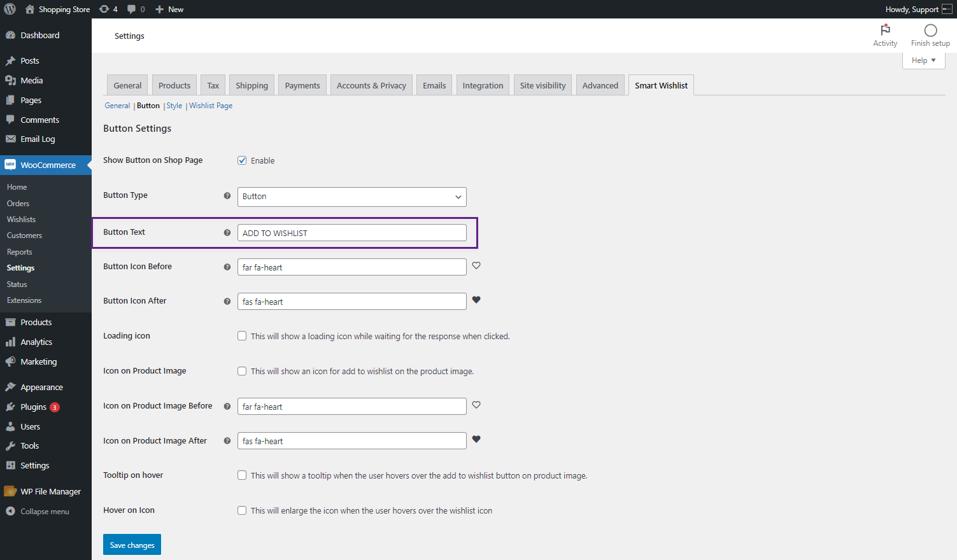Click the Tools wrench icon
Screen dimensions: 957x560
[x=10, y=445]
